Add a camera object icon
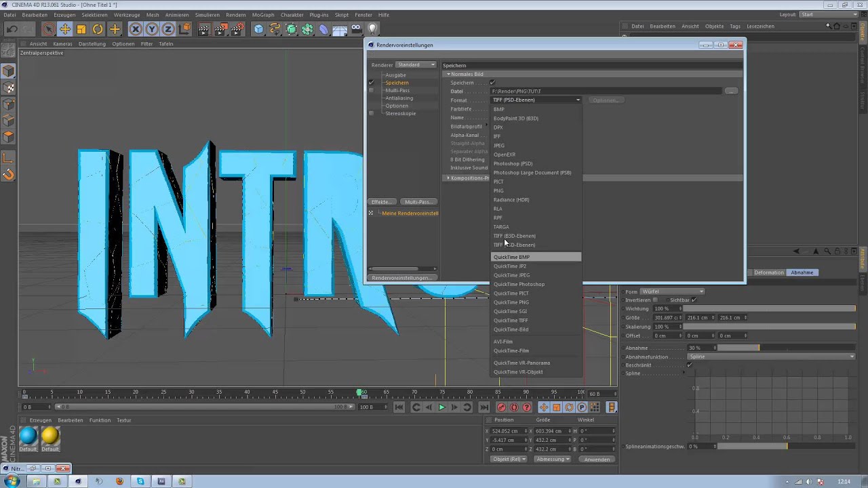The width and height of the screenshot is (868, 488). (356, 29)
